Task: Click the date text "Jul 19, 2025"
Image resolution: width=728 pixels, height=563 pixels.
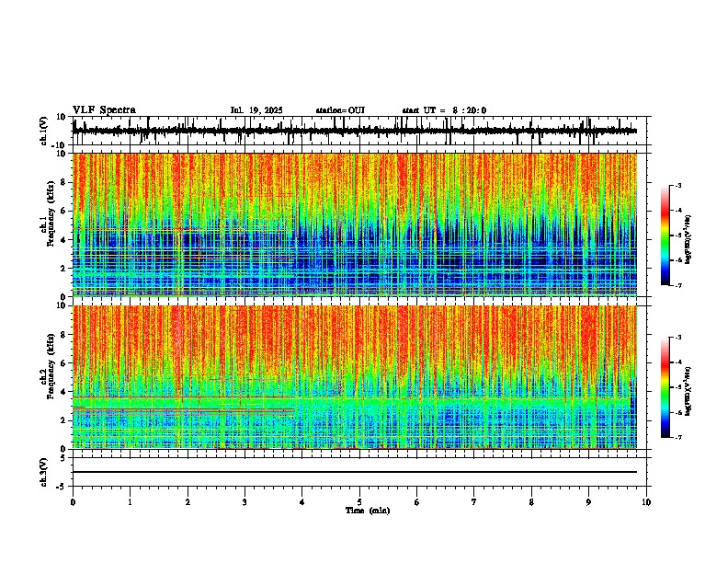Action: [x=256, y=110]
